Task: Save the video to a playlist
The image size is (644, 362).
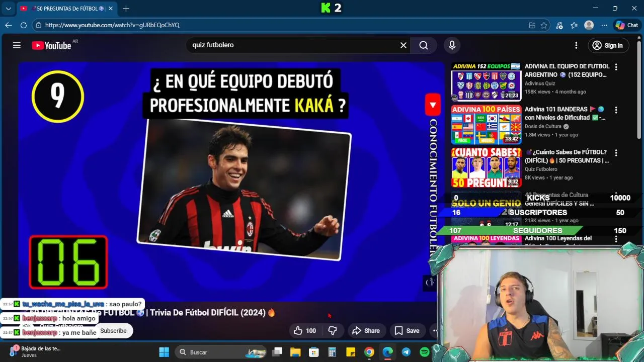Action: (408, 330)
